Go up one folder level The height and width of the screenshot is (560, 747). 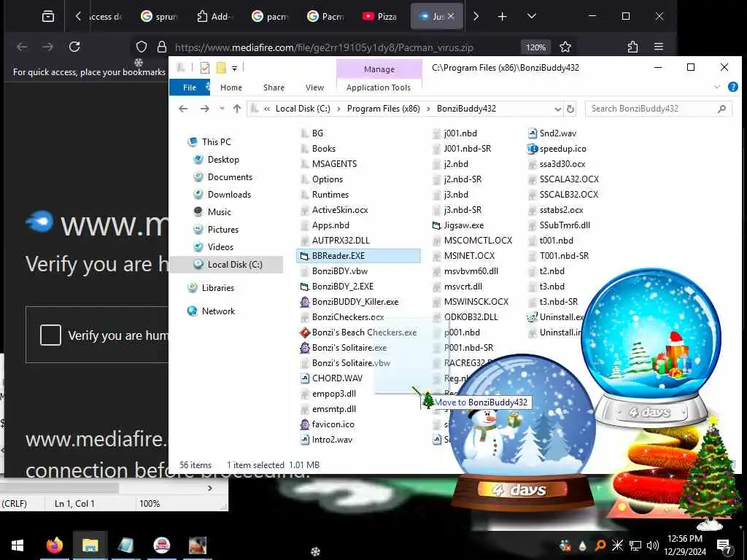[237, 109]
